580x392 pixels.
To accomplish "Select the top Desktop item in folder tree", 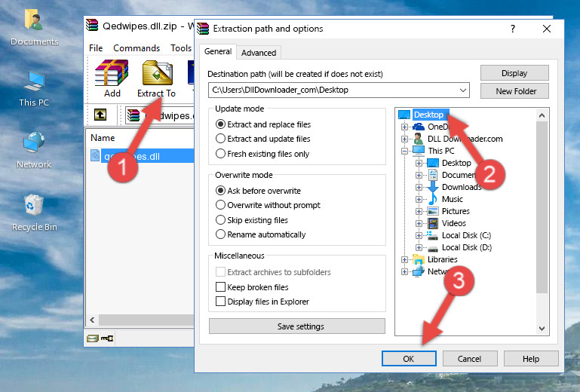I will (428, 115).
